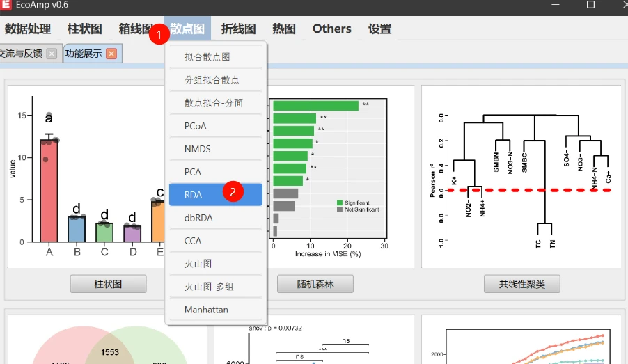Choose 散点拟合-分面 menu entry
Screen dimensions: 628x364
coord(215,103)
